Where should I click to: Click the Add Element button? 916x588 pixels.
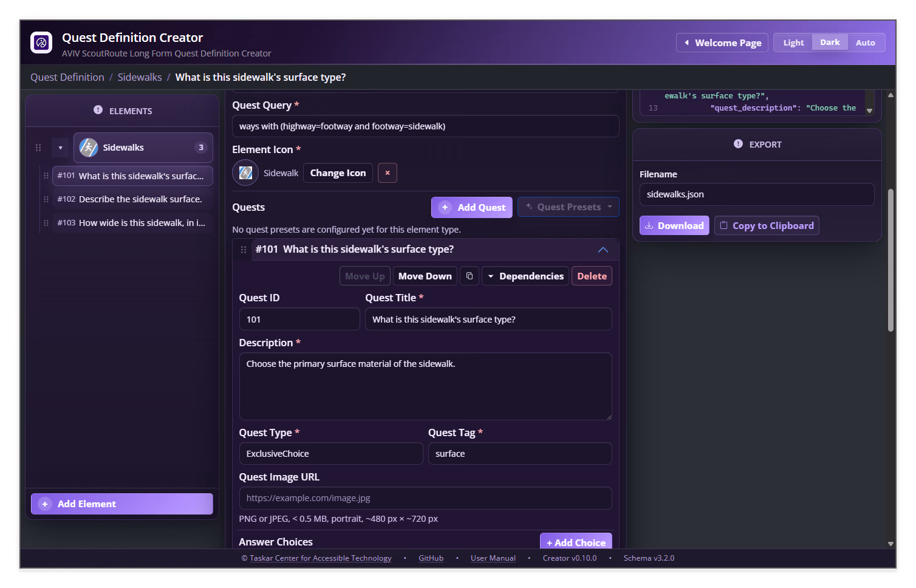pyautogui.click(x=122, y=504)
